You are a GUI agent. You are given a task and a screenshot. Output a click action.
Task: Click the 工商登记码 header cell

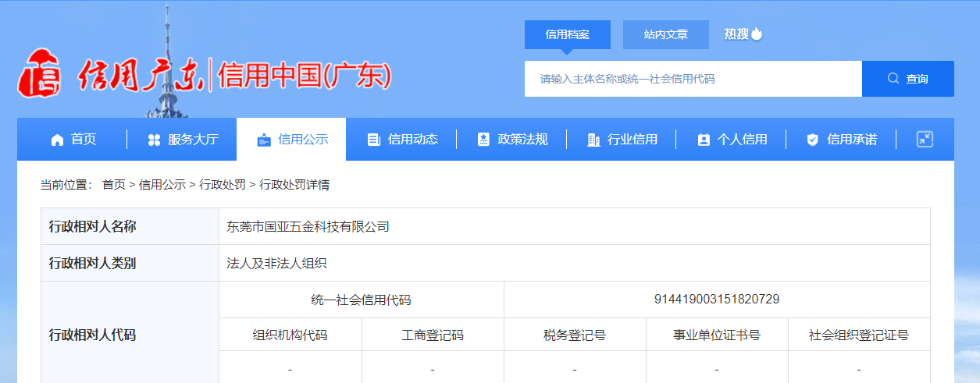point(433,335)
